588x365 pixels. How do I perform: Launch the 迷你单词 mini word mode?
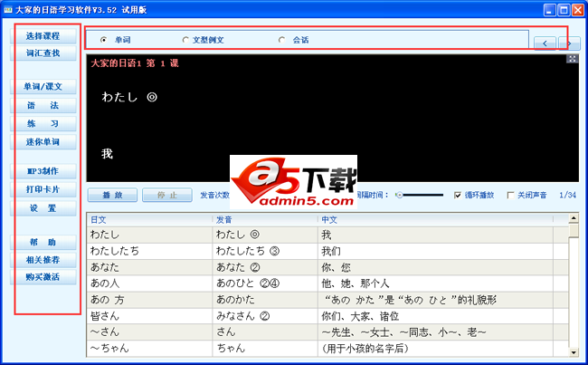click(x=43, y=142)
